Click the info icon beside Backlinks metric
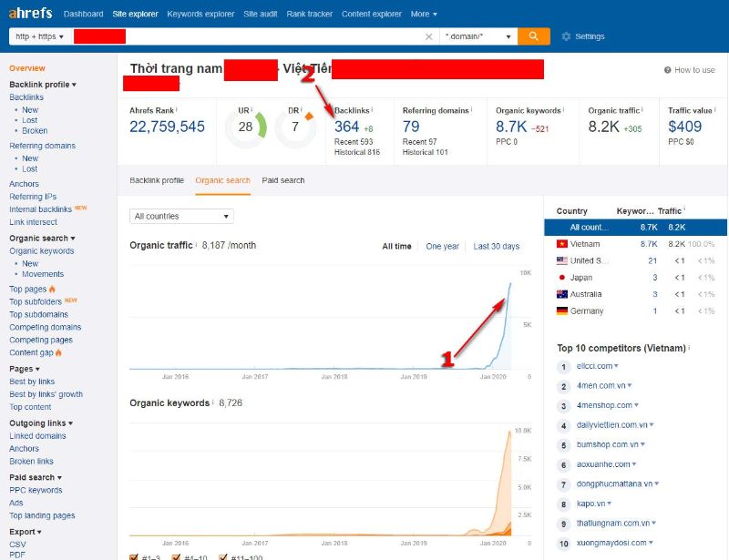Image resolution: width=729 pixels, height=560 pixels. [372, 109]
